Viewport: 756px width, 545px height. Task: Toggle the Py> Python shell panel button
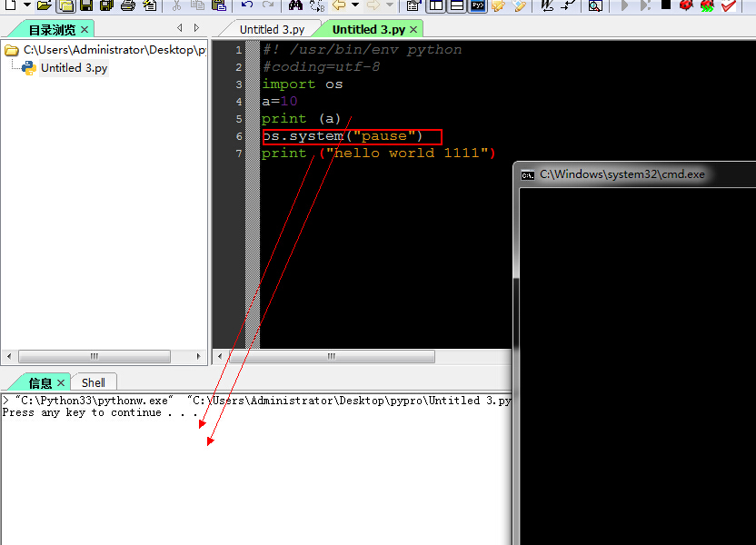click(477, 5)
